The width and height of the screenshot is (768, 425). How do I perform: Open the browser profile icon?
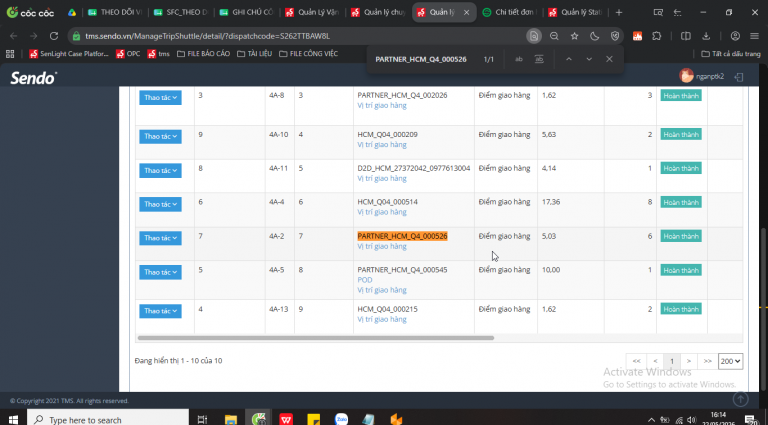click(735, 36)
